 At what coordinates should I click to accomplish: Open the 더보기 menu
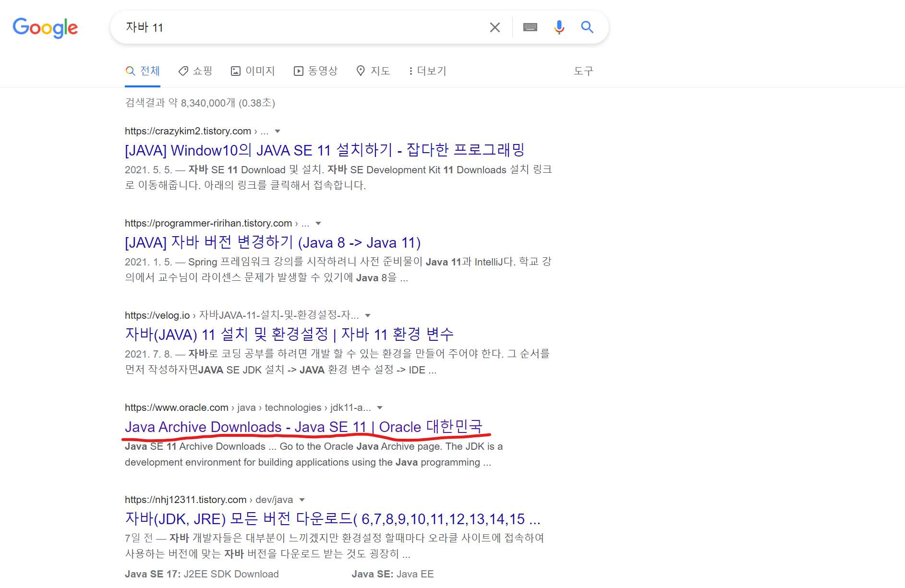(x=427, y=71)
